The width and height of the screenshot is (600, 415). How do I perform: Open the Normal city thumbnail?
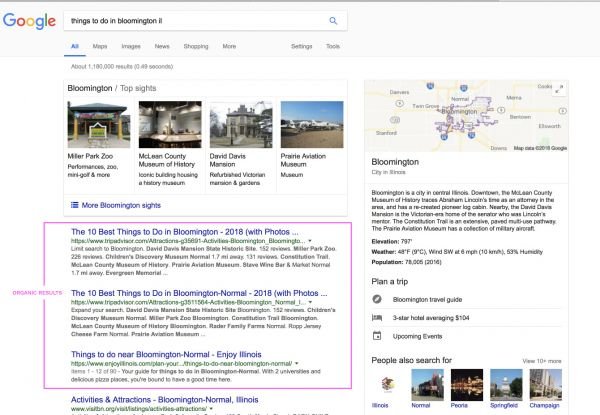click(427, 385)
